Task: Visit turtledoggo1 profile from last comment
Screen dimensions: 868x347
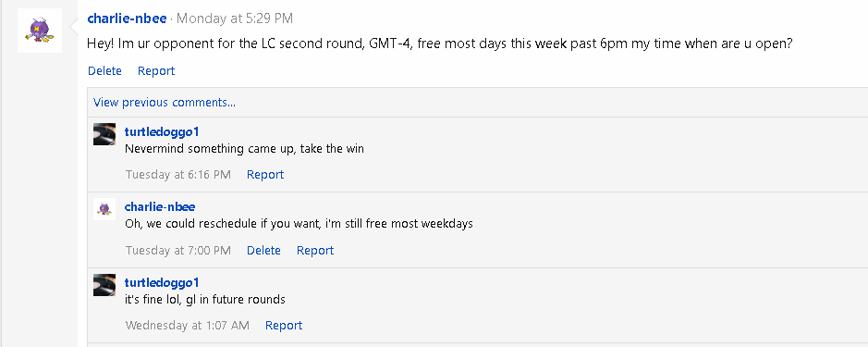Action: (162, 283)
